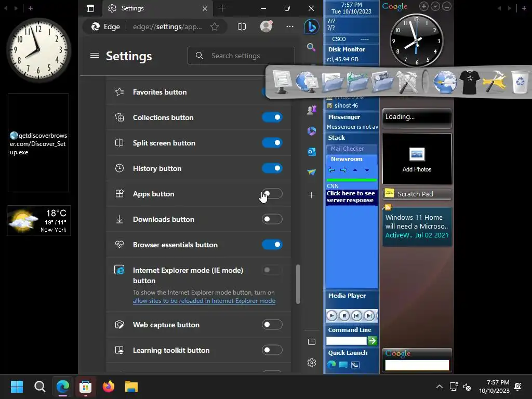Turn off the Split screen button toggle

point(272,143)
